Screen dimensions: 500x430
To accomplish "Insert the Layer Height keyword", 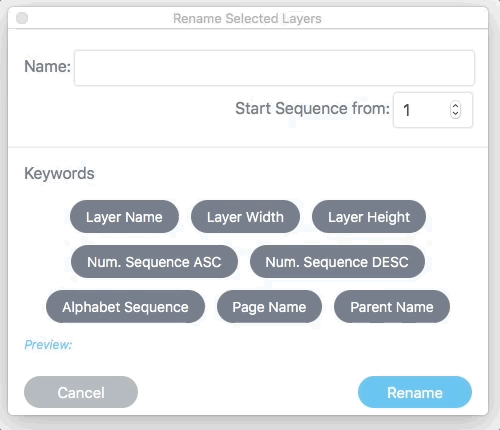I will (369, 217).
